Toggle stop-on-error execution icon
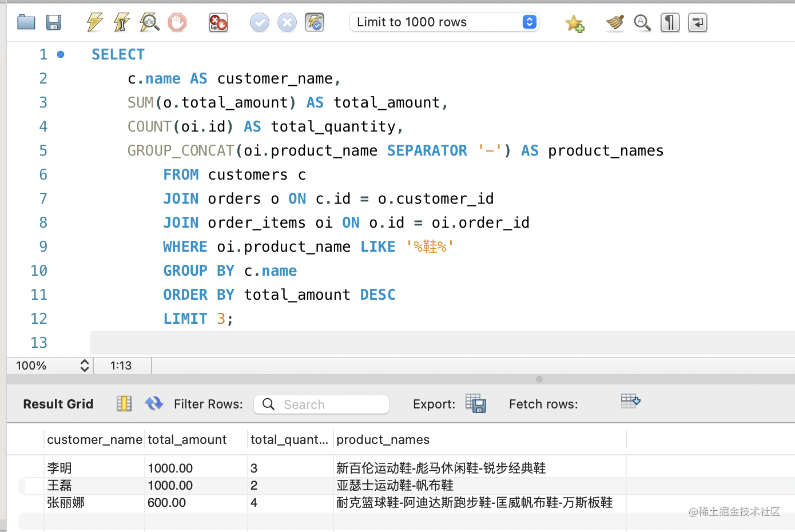The image size is (795, 532). 218,23
